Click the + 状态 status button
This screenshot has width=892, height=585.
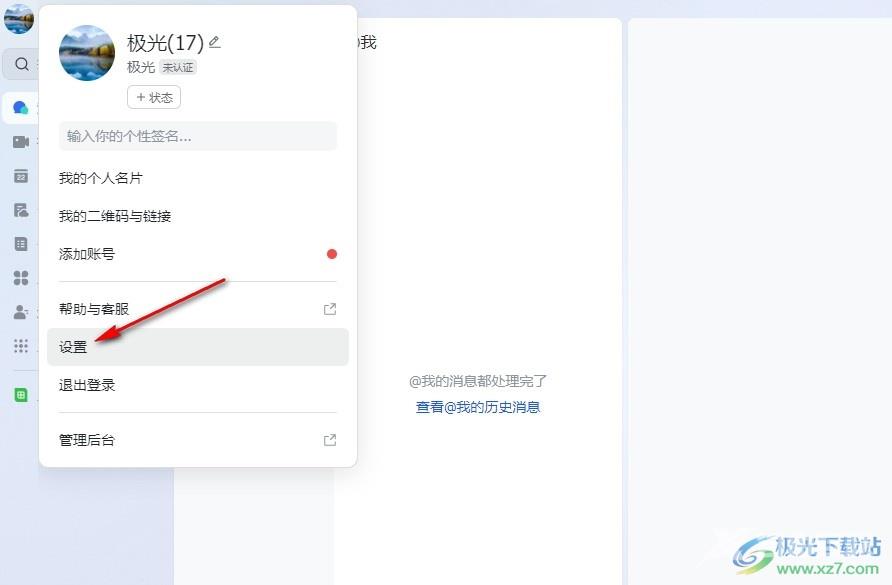pos(154,97)
